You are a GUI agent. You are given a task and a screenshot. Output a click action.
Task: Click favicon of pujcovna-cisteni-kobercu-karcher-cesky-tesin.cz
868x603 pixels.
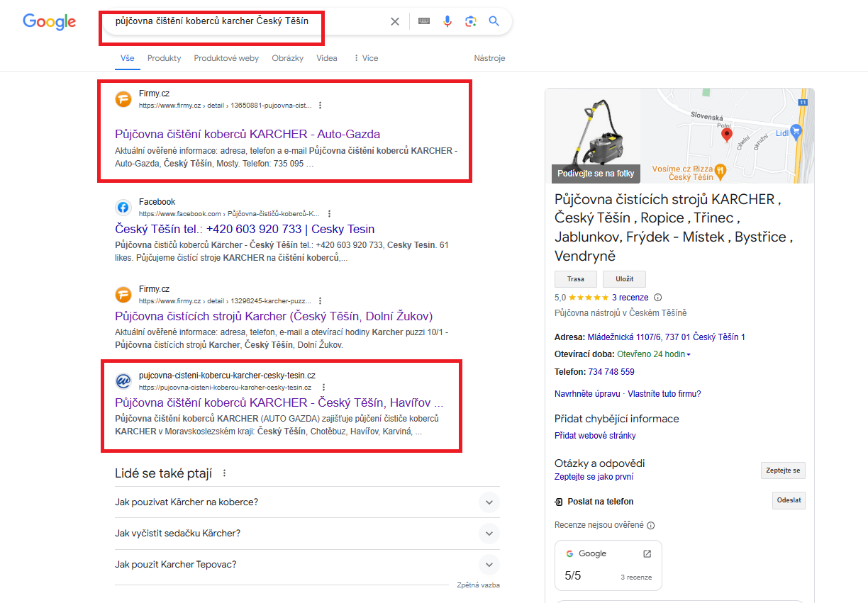123,381
